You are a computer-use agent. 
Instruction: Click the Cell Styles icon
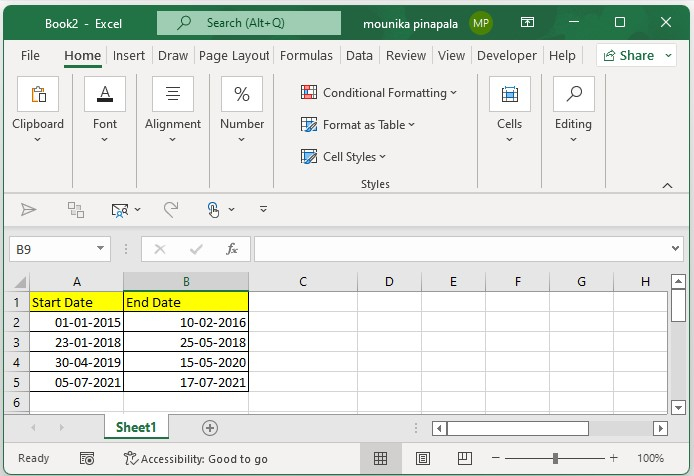point(309,156)
